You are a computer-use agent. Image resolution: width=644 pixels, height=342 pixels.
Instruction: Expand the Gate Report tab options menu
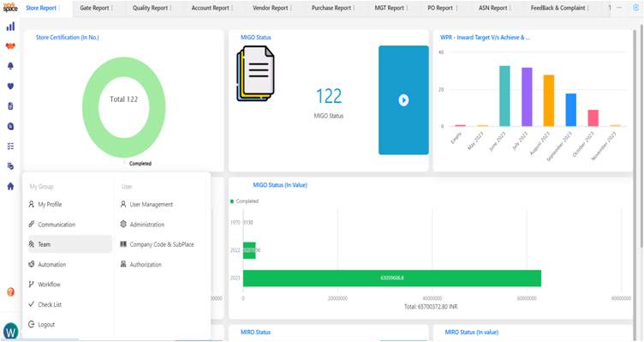[x=112, y=8]
